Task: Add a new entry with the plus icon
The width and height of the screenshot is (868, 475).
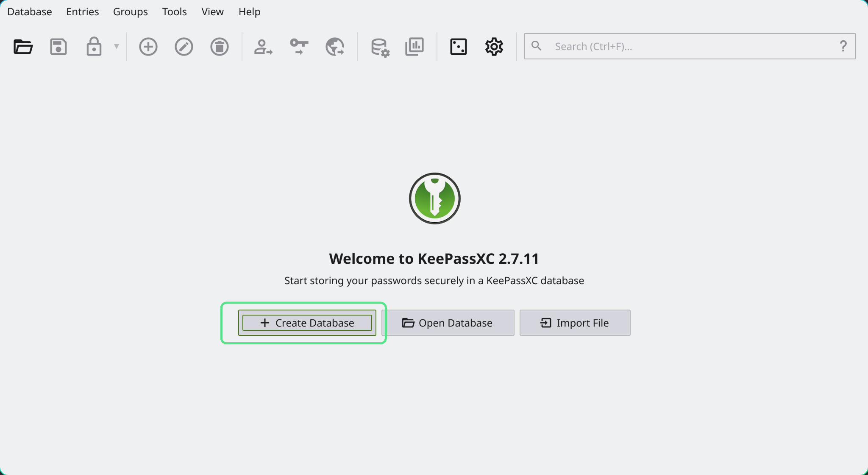Action: point(148,47)
